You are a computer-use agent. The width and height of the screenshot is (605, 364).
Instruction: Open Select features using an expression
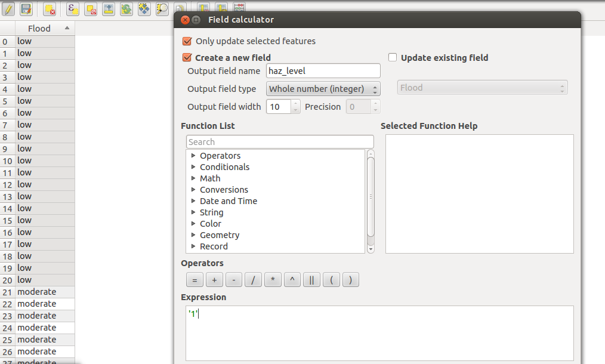(x=73, y=8)
